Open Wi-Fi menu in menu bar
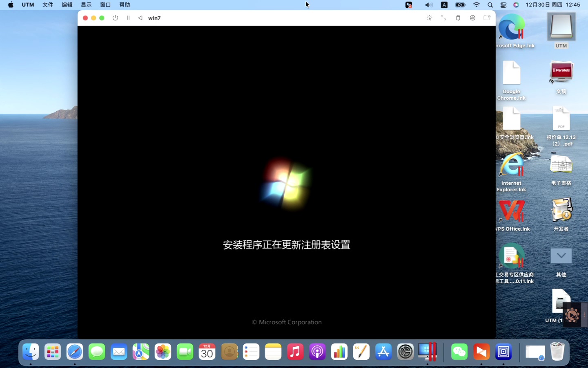 click(477, 5)
